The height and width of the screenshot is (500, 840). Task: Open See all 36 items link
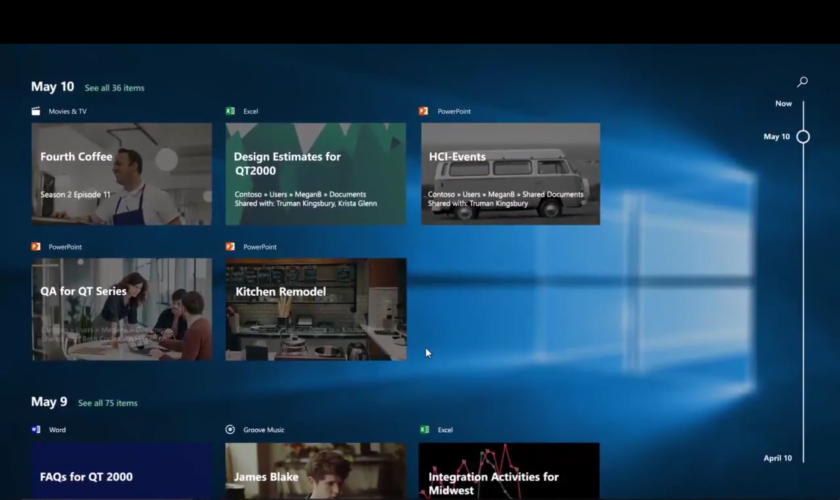click(114, 88)
